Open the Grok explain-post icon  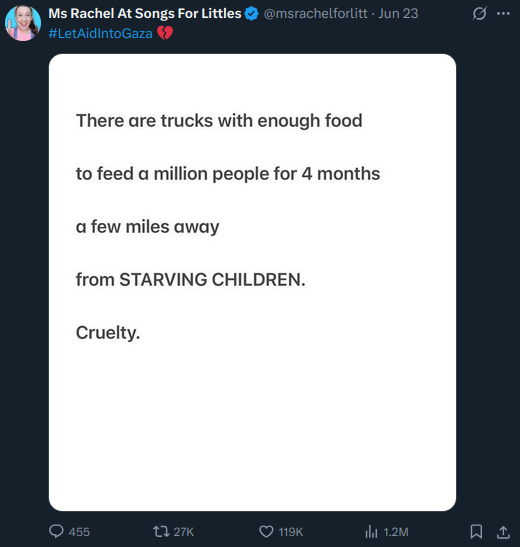tap(479, 14)
